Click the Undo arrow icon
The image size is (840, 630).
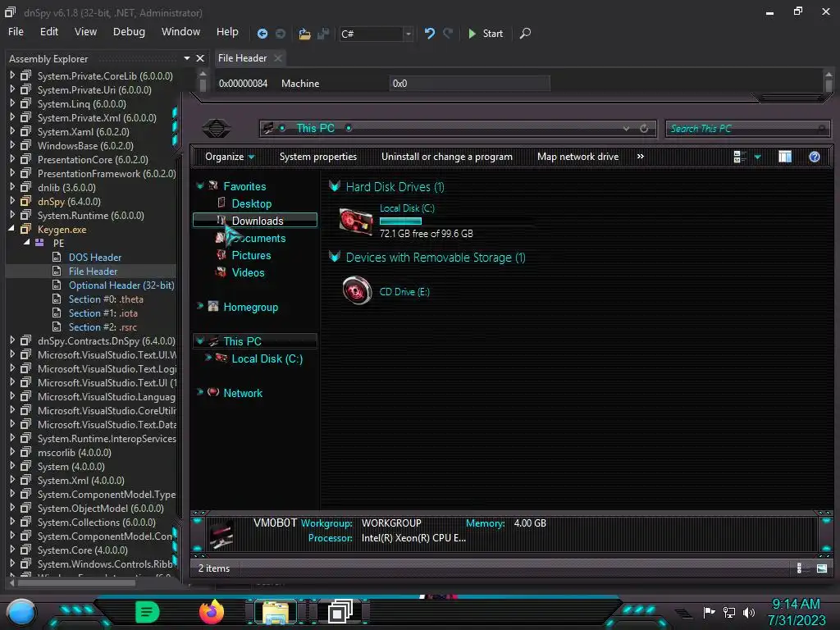430,33
